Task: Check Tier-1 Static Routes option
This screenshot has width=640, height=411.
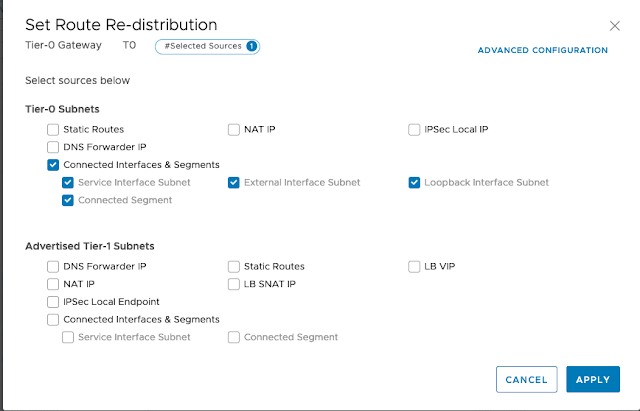Action: tap(234, 267)
